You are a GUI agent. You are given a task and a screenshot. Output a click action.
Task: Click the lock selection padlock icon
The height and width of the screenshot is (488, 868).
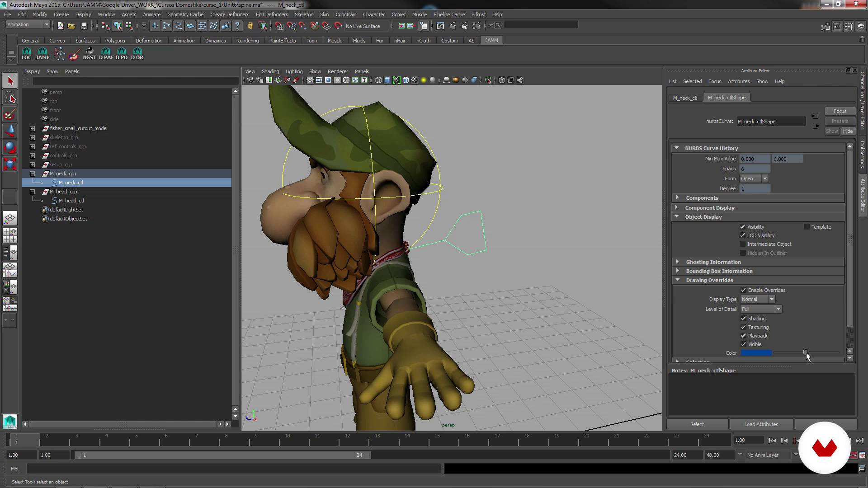[x=250, y=26]
